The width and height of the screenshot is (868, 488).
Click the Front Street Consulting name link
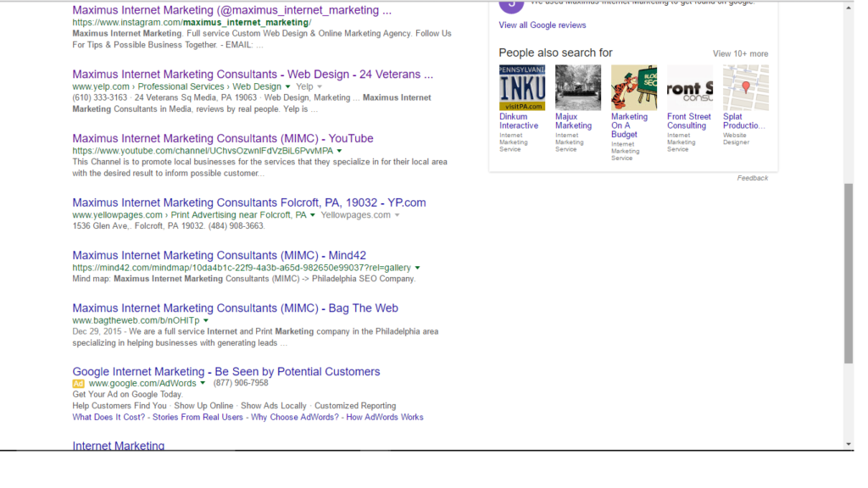pyautogui.click(x=688, y=121)
